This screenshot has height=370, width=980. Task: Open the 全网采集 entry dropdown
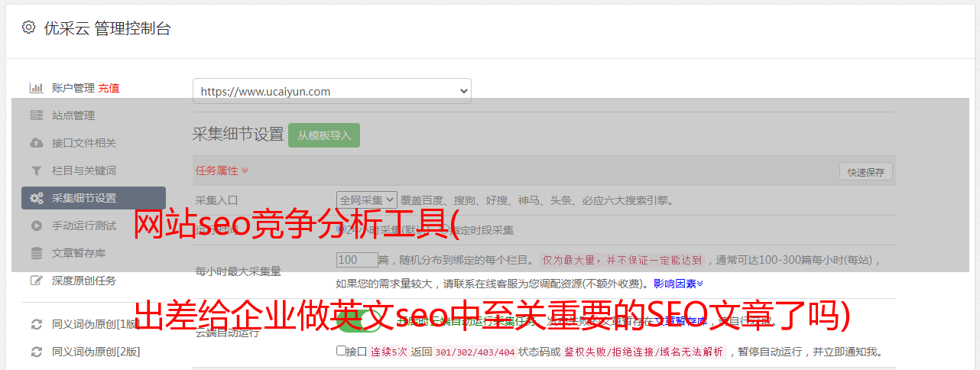tap(367, 200)
